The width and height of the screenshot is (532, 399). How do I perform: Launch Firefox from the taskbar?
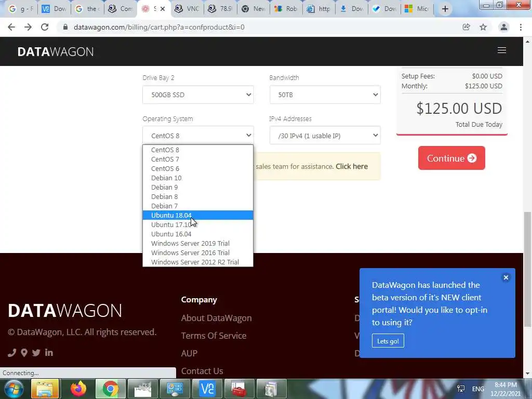[78, 389]
